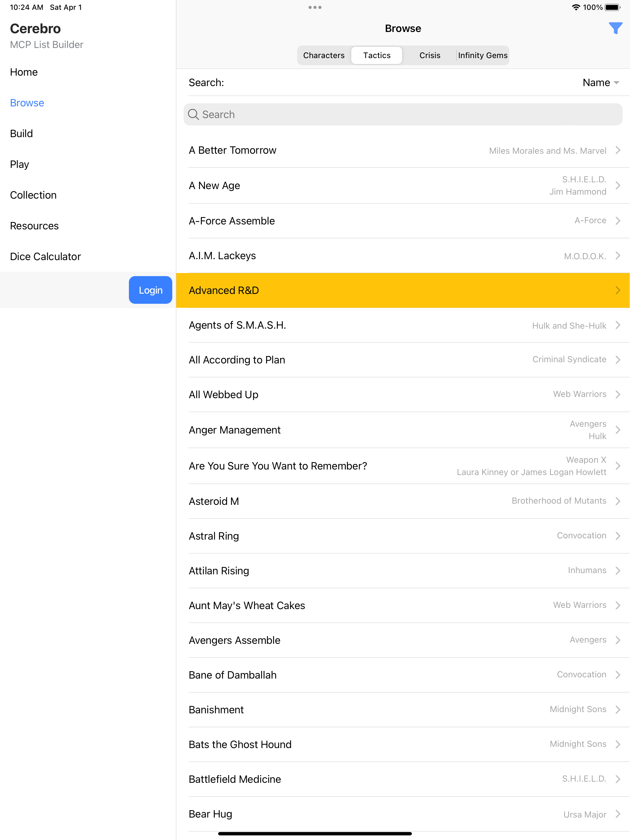Viewport: 630px width, 840px height.
Task: Select Browse in sidebar
Action: click(x=27, y=103)
